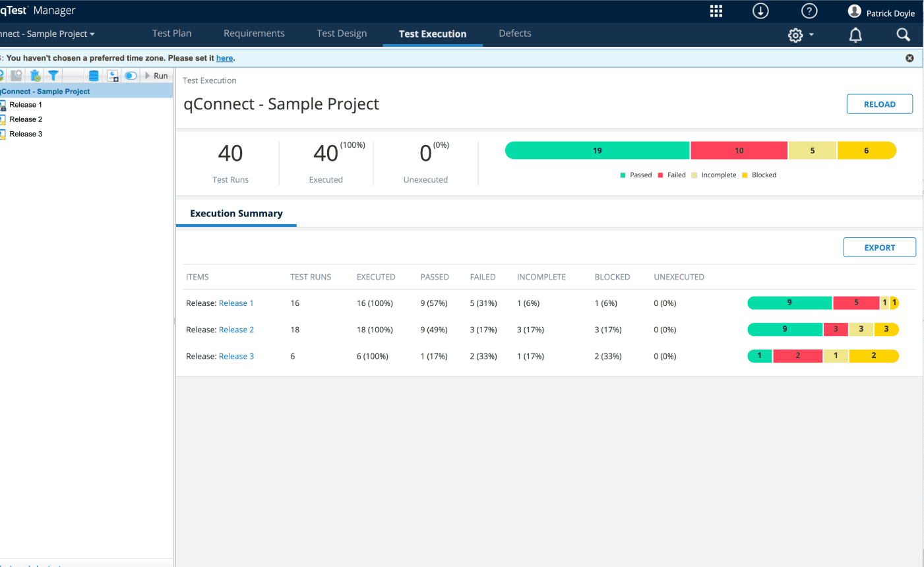
Task: Click the orange Blocked 6 bar segment
Action: point(867,150)
